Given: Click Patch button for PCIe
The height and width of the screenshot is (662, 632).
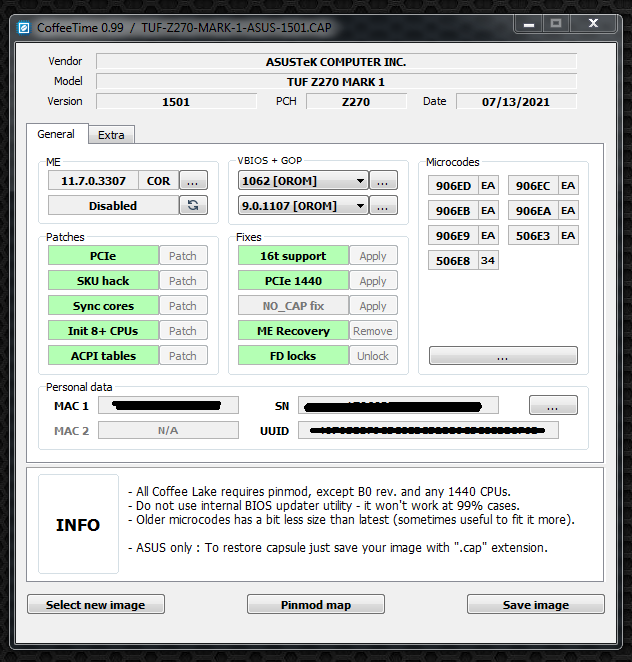Looking at the screenshot, I should click(x=183, y=255).
